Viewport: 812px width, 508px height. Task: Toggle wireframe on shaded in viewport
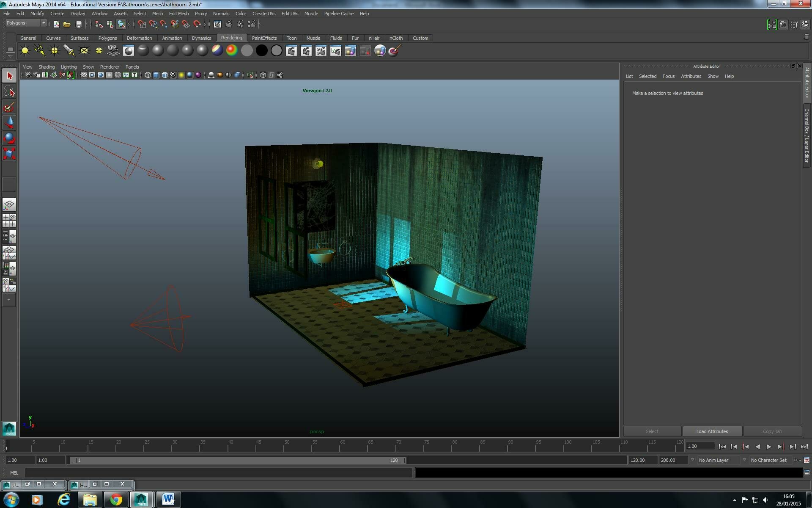point(165,75)
